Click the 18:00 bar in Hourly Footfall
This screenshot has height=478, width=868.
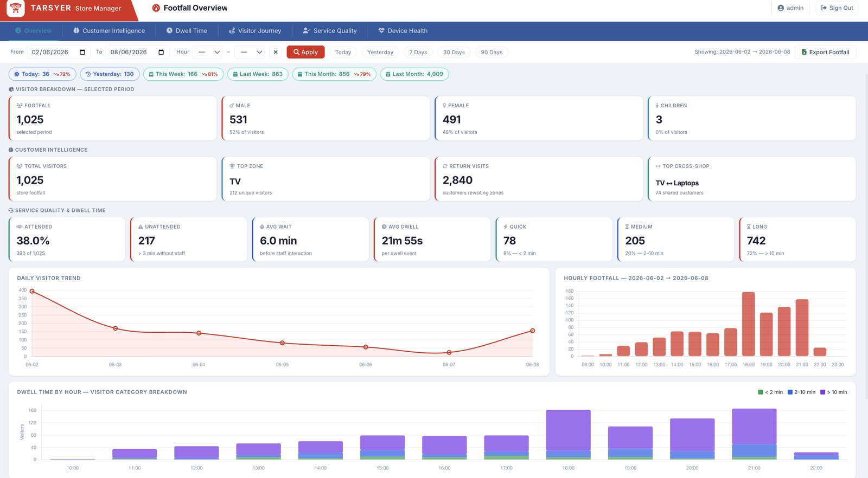[x=748, y=324]
